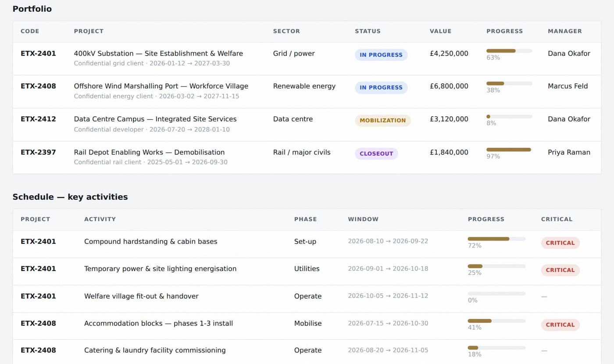The width and height of the screenshot is (614, 364).
Task: Click value £6,800,000
Action: pyautogui.click(x=449, y=86)
